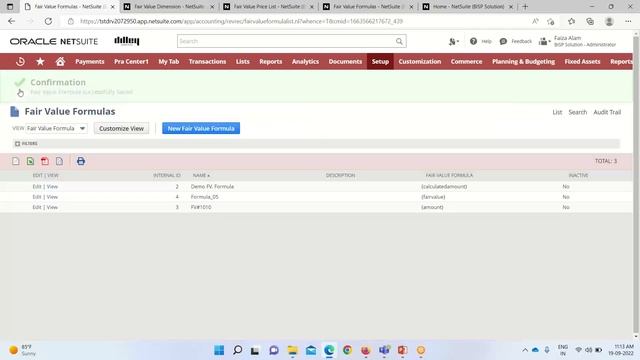Screen dimensions: 640x360
Task: Reload the browser page
Action: pyautogui.click(x=48, y=21)
